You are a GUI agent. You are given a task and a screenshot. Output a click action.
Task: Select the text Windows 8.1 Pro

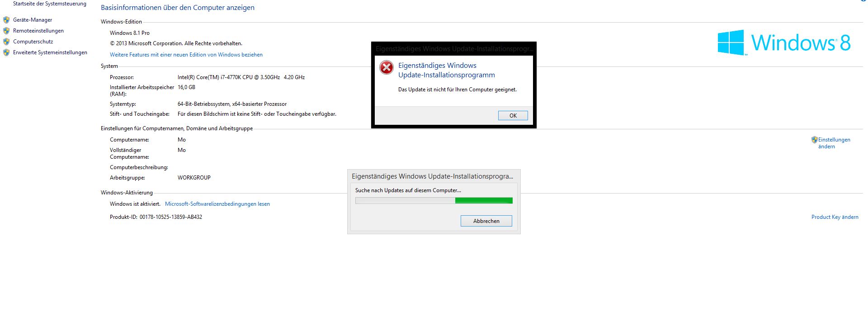(x=130, y=33)
